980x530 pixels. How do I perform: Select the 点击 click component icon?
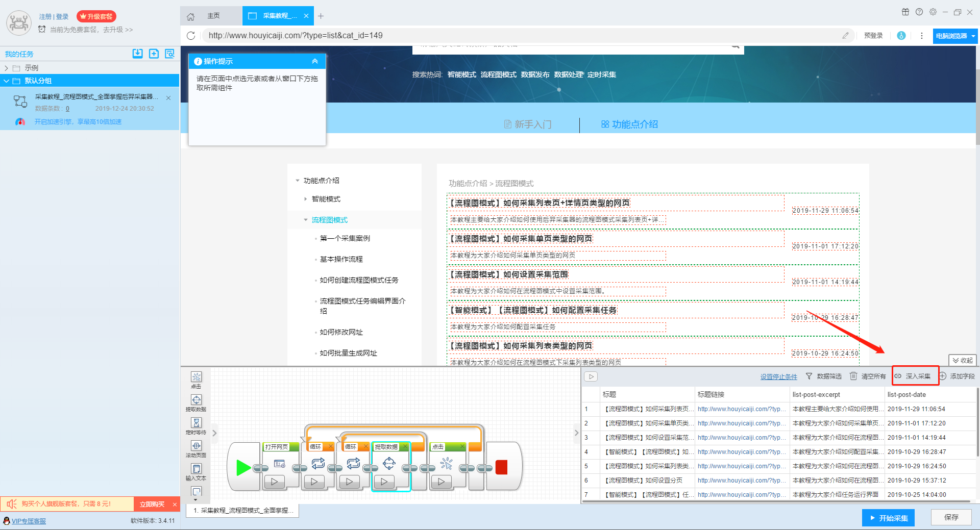pos(196,377)
